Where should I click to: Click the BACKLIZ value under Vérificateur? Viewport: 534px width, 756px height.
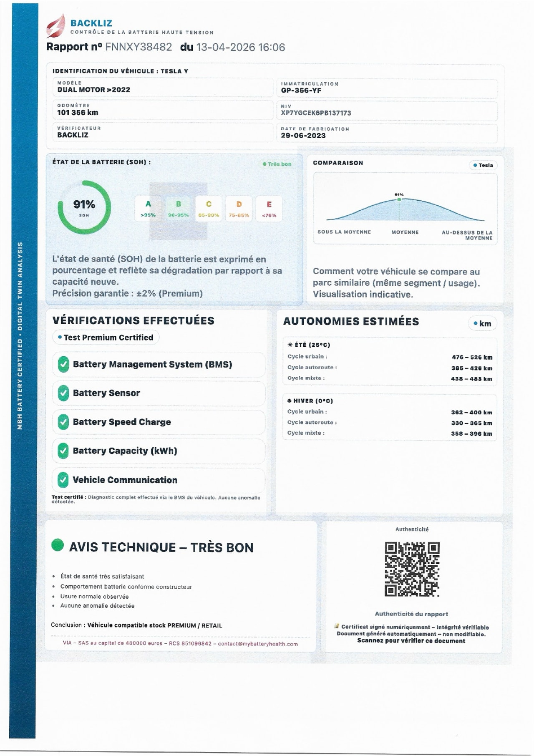(73, 135)
